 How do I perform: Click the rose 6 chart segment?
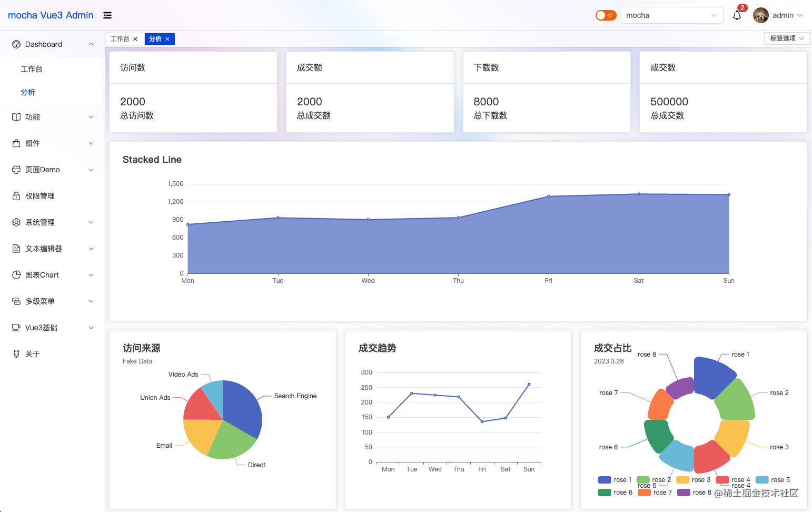tap(658, 435)
